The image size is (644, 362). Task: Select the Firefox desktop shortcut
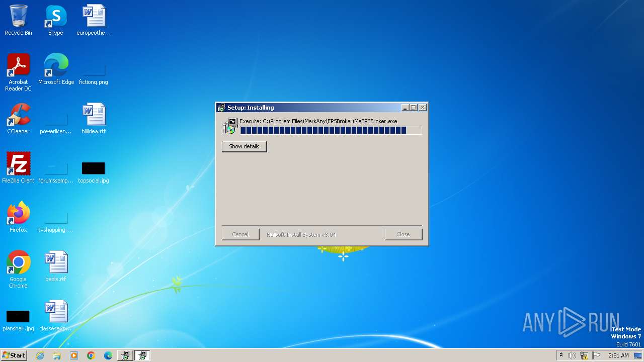point(18,217)
